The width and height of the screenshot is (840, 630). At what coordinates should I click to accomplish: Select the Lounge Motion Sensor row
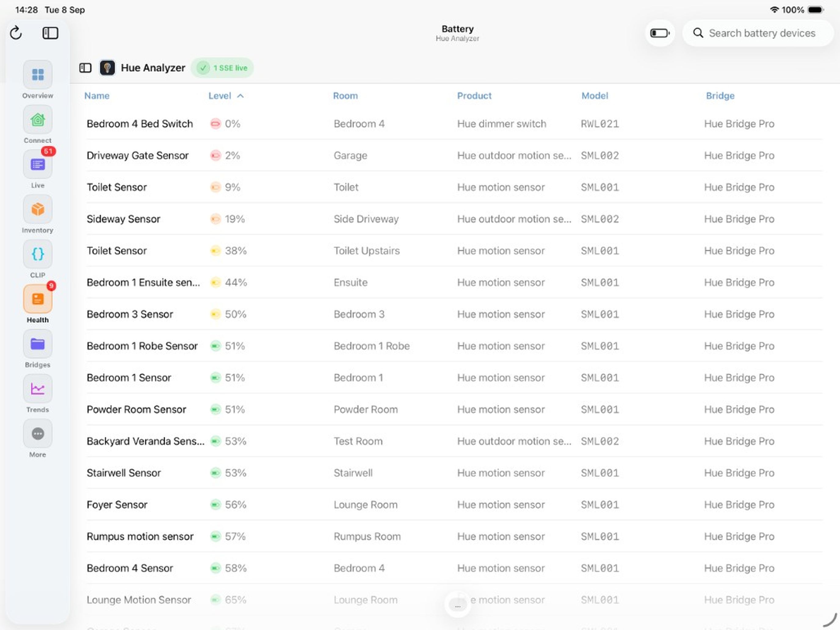[454, 600]
